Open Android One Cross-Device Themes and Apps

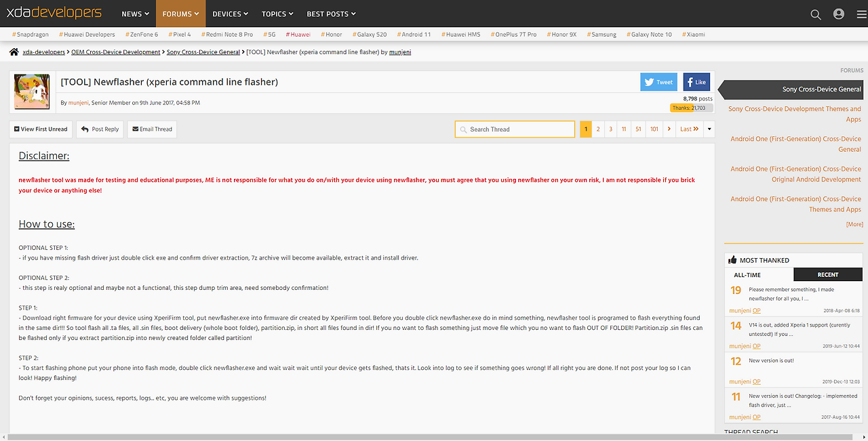(x=795, y=204)
